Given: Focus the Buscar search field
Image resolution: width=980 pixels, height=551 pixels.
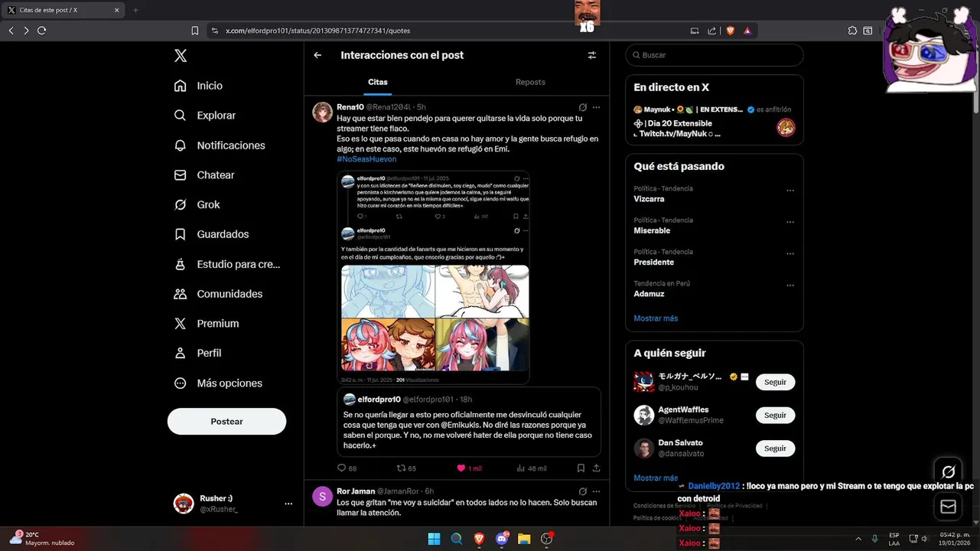Looking at the screenshot, I should pos(715,55).
